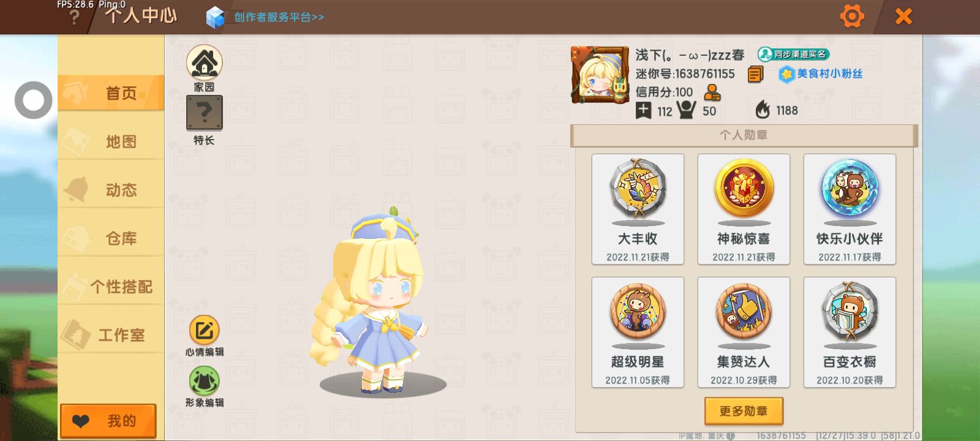Click the 更多勋章 button
Image resolution: width=980 pixels, height=441 pixels.
pyautogui.click(x=744, y=411)
